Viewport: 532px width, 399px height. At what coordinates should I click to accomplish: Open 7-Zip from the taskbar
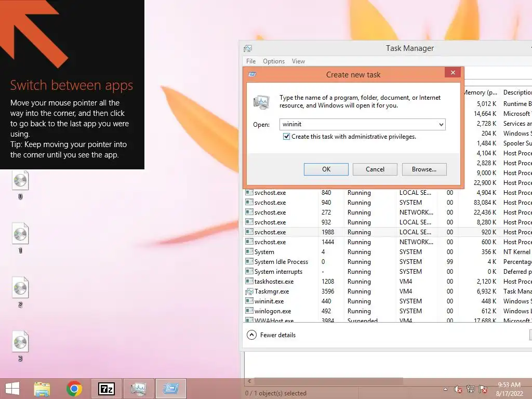tap(106, 389)
